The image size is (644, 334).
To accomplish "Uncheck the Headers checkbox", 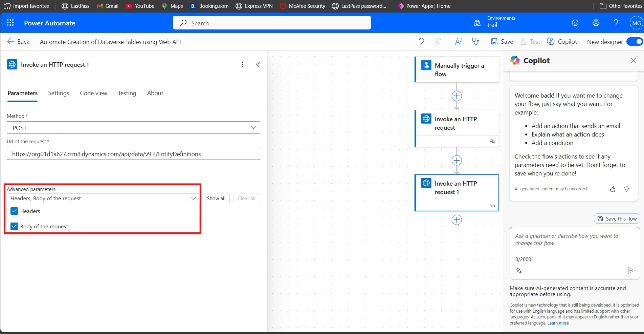I will [14, 211].
